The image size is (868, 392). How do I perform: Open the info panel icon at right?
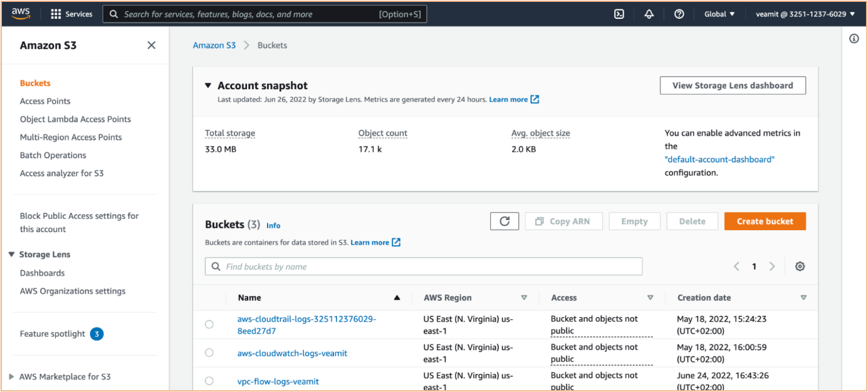click(854, 39)
